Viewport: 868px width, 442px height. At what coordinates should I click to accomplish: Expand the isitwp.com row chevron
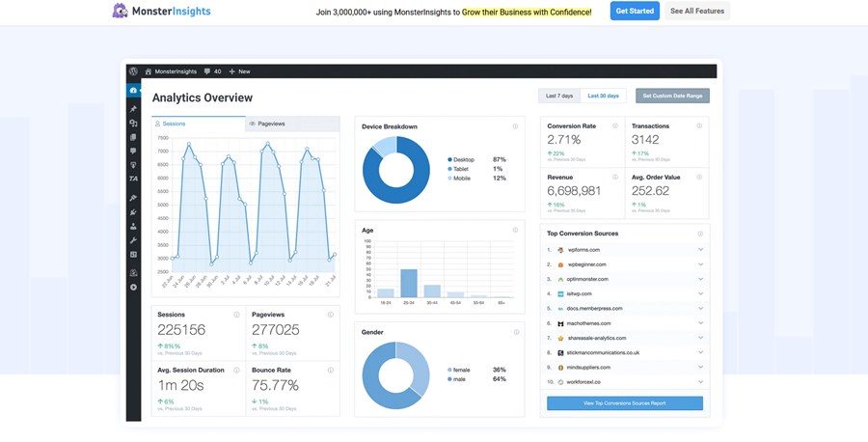pyautogui.click(x=701, y=293)
